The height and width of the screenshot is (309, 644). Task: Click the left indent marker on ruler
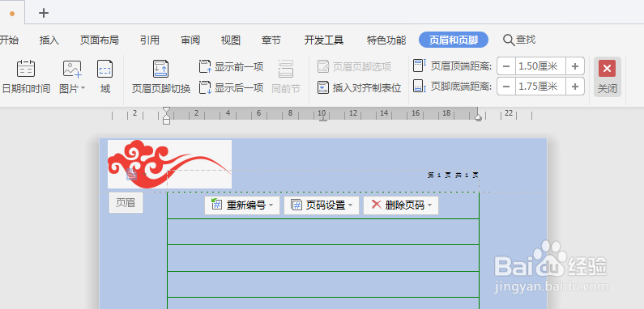(x=166, y=116)
